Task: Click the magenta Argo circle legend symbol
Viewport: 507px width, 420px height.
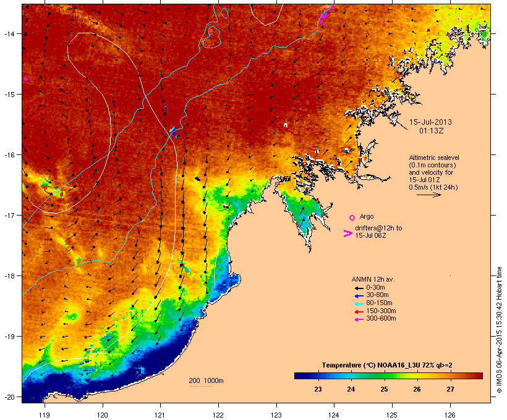Action: [x=352, y=217]
